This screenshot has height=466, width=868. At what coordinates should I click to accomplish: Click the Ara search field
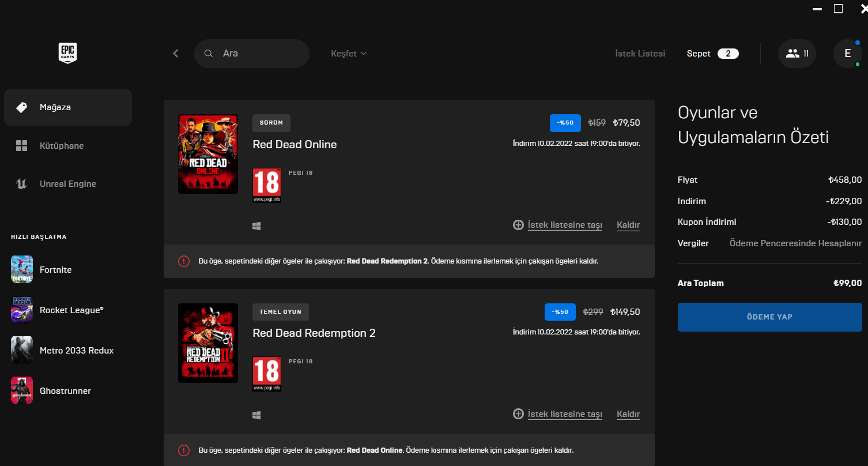(252, 54)
